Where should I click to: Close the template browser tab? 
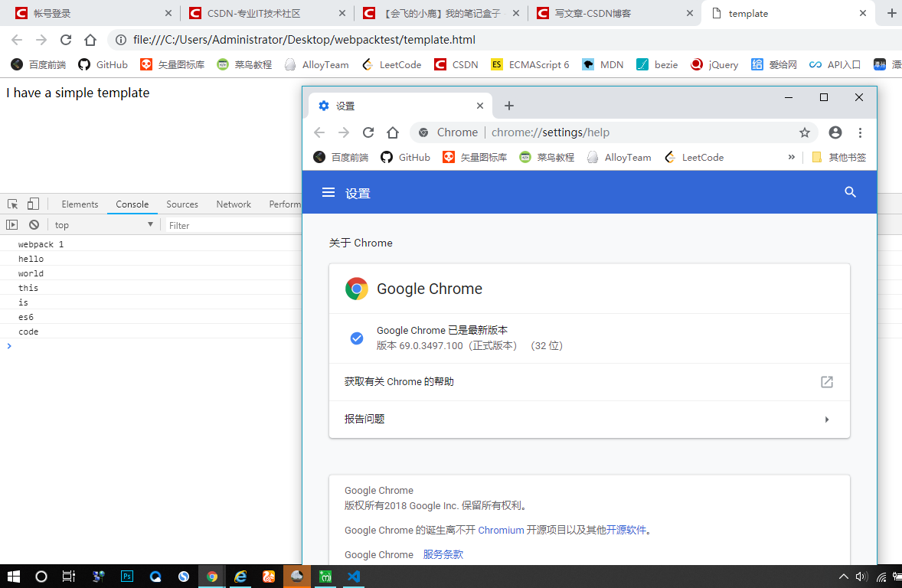pyautogui.click(x=863, y=13)
